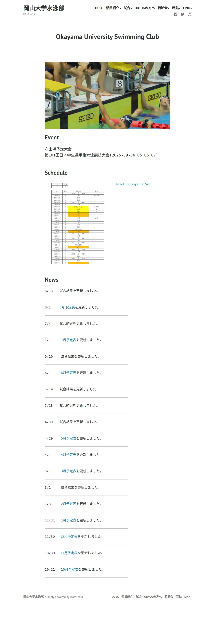Open footer OB・OGの方へ link
The image size is (215, 644).
153,597
